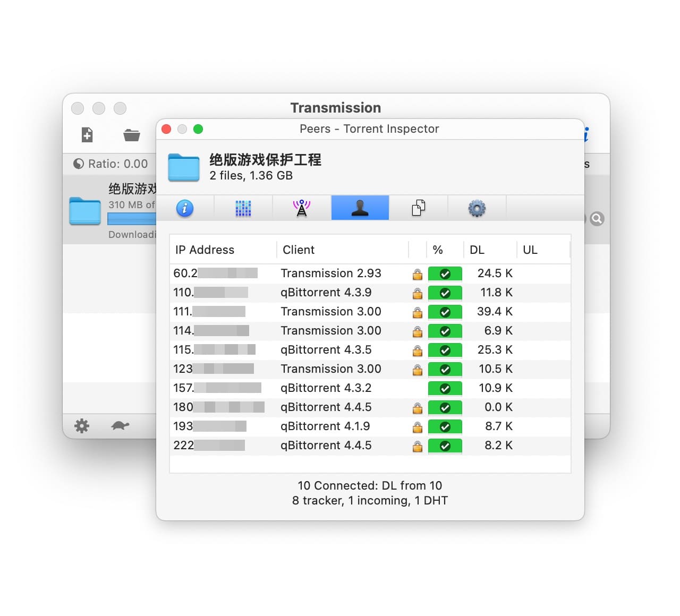The width and height of the screenshot is (680, 616).
Task: Click lock icon in 114. peer row
Action: pos(418,331)
